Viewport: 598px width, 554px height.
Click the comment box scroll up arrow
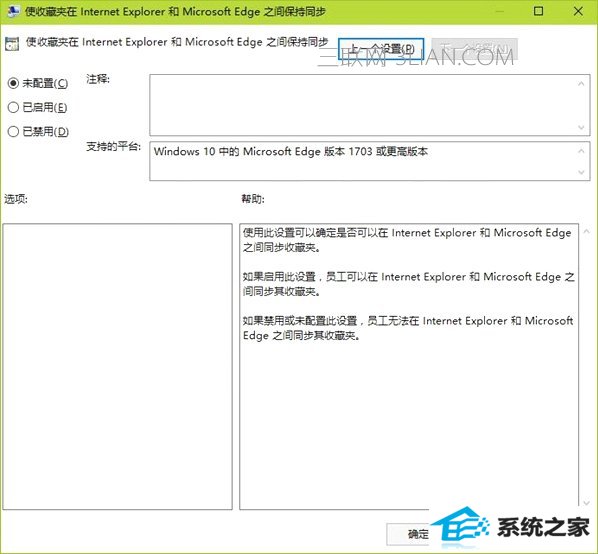(x=581, y=84)
